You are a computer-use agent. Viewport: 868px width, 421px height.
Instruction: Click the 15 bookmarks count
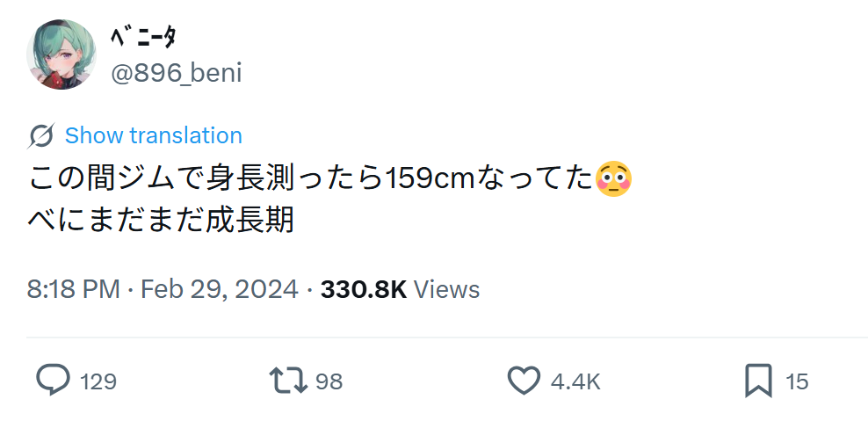[797, 381]
